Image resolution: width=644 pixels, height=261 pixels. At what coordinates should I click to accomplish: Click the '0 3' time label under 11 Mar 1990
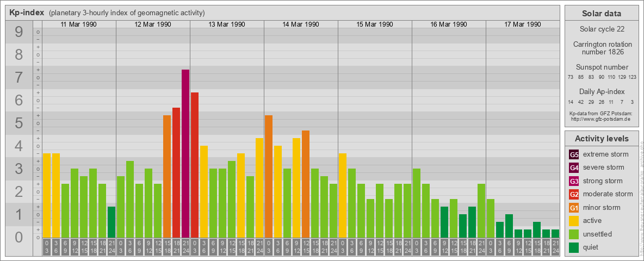point(47,247)
